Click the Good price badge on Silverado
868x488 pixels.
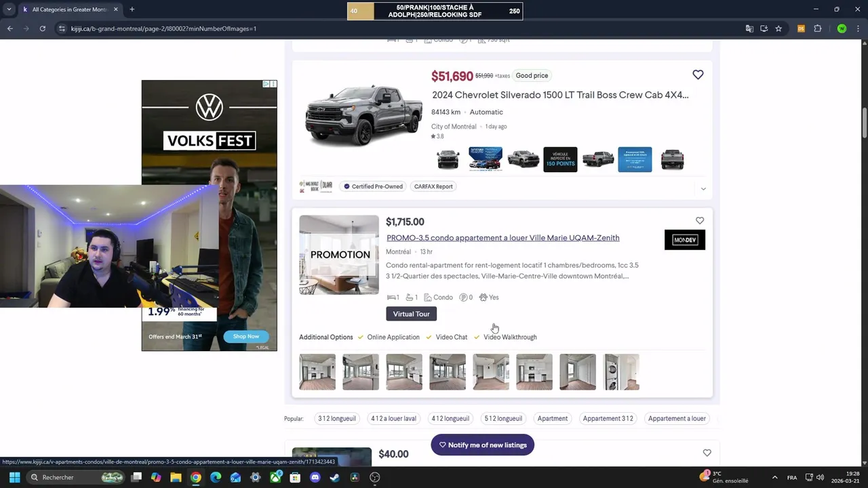(x=532, y=75)
